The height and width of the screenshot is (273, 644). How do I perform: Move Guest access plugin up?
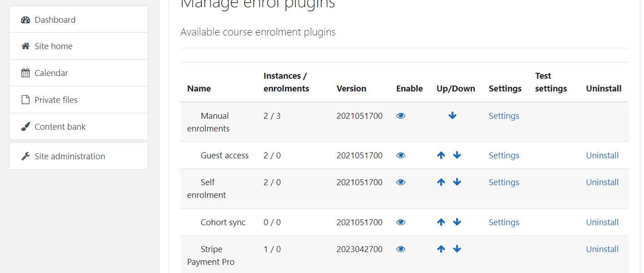point(441,155)
